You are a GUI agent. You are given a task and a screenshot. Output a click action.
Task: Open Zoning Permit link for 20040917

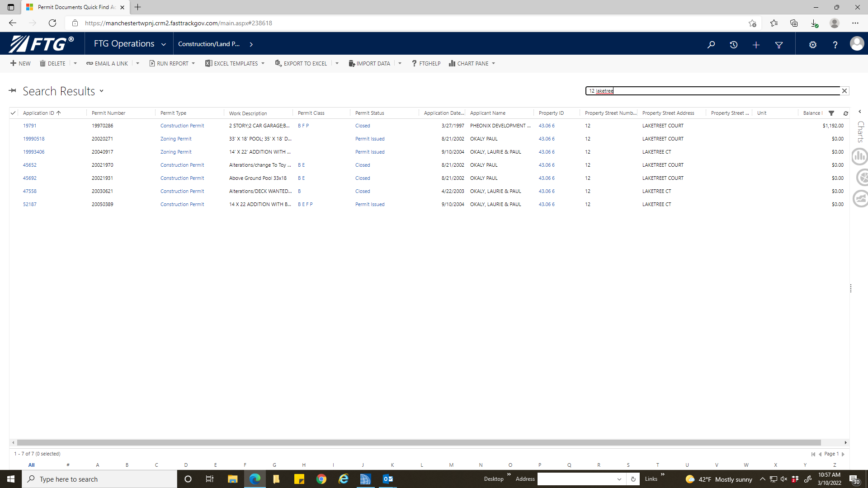pos(176,152)
